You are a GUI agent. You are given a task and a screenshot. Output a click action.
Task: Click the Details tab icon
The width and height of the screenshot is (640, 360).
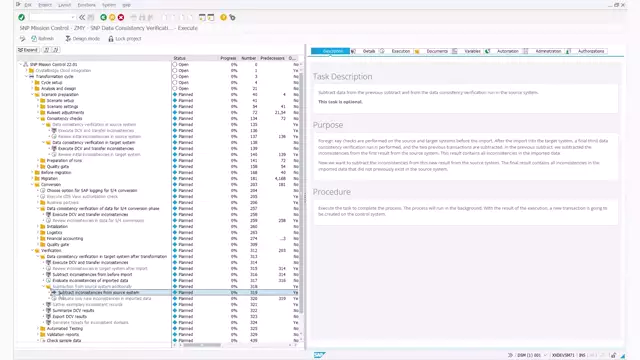click(x=353, y=51)
